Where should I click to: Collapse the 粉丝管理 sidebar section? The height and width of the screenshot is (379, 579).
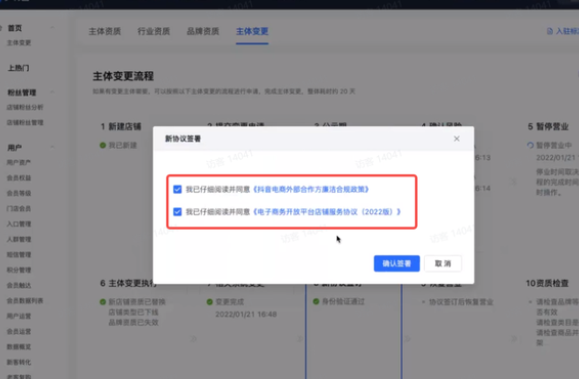coord(52,92)
